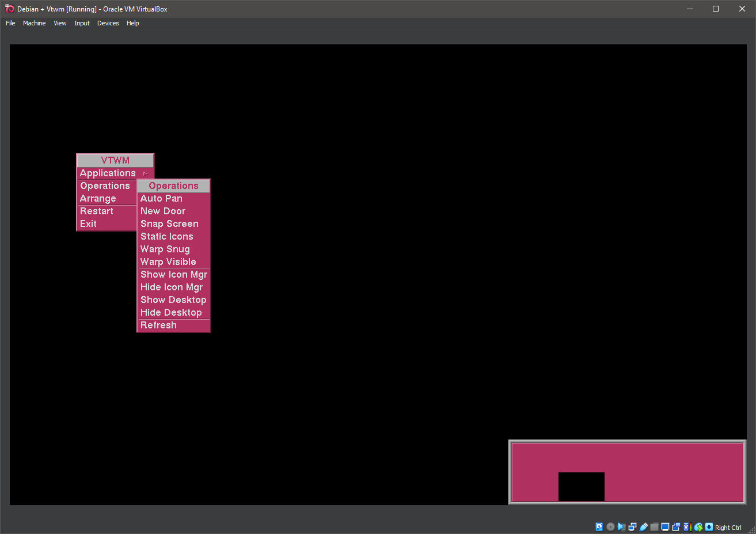Image resolution: width=756 pixels, height=534 pixels.
Task: Toggle Static Icons mode
Action: click(167, 236)
